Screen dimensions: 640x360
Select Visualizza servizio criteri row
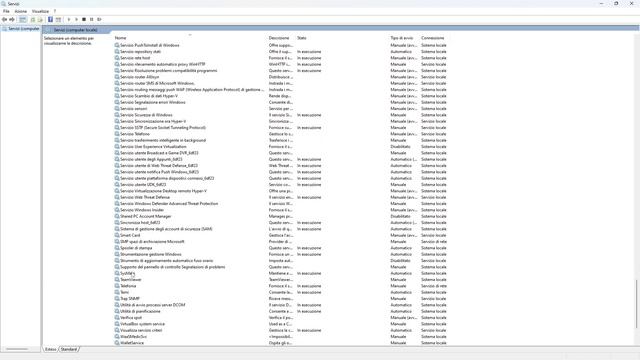click(281, 330)
